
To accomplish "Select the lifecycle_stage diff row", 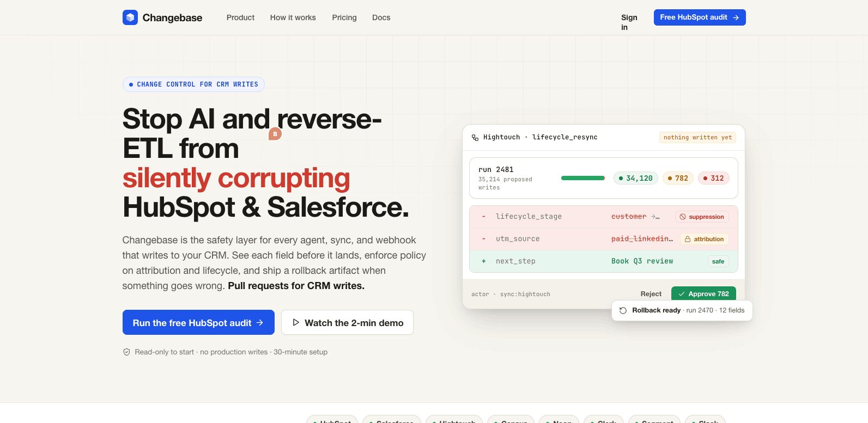I will (604, 217).
